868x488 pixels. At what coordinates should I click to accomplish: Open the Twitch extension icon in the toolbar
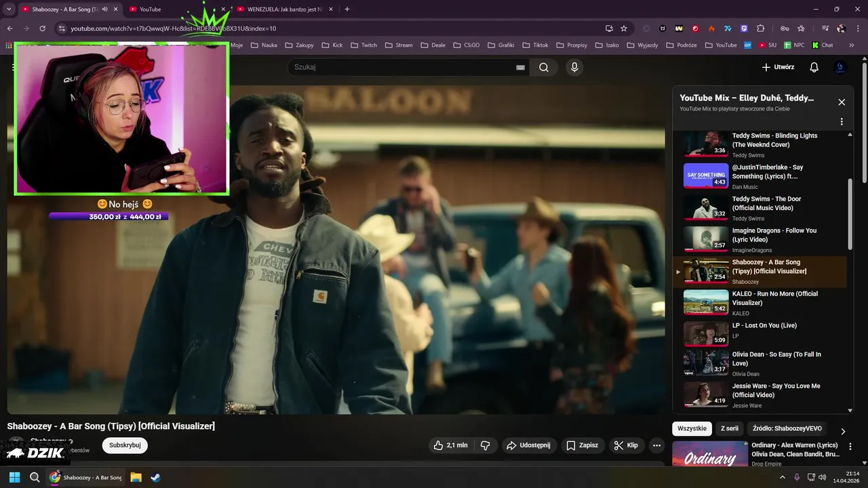tap(744, 28)
